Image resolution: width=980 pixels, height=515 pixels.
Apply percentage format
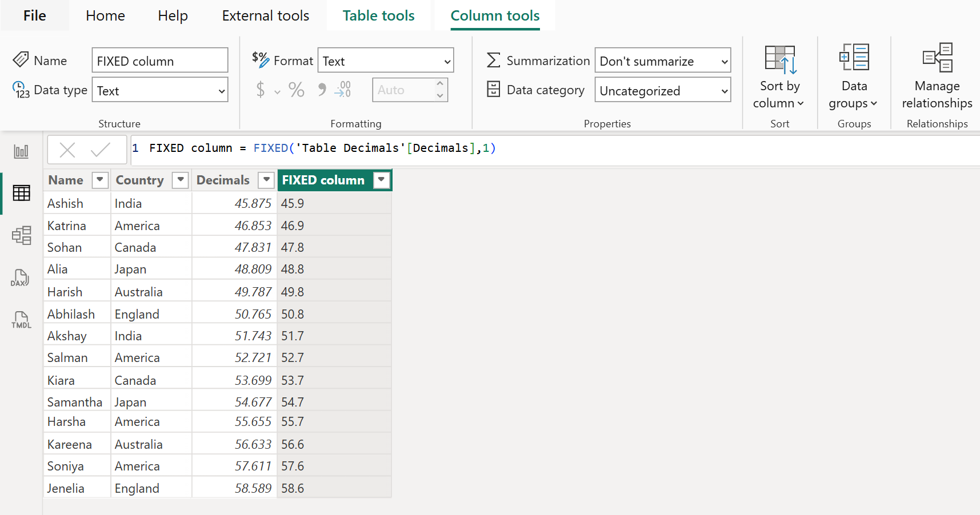[296, 90]
